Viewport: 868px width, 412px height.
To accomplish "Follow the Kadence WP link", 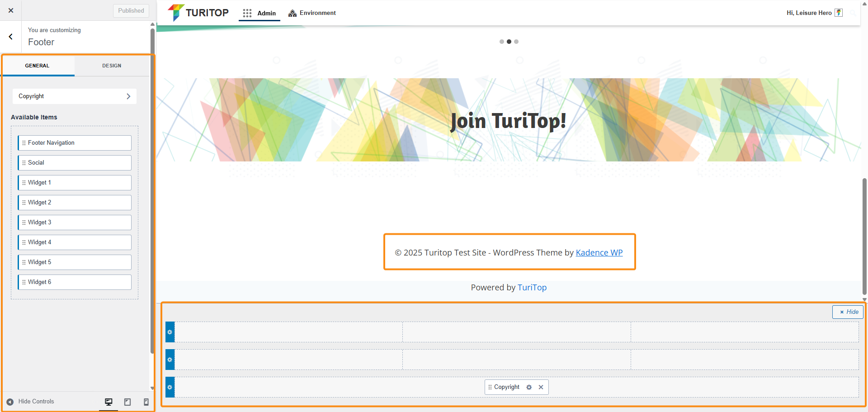I will (599, 253).
